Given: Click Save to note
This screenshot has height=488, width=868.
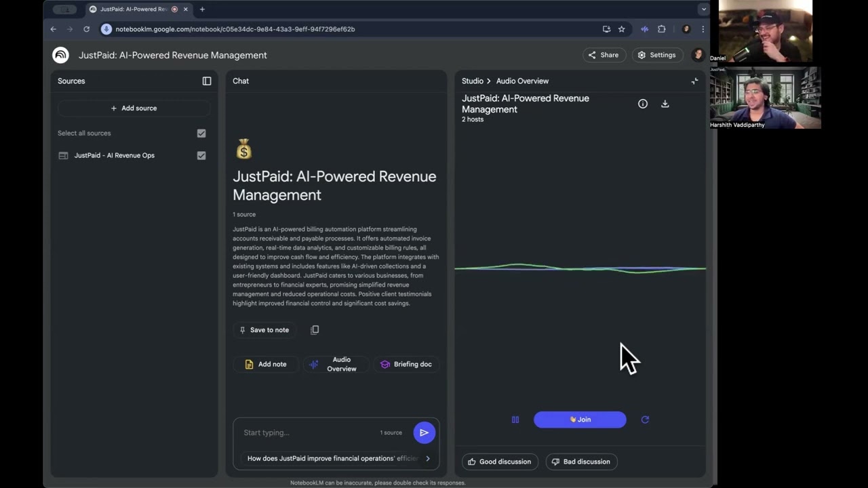Looking at the screenshot, I should pyautogui.click(x=264, y=330).
